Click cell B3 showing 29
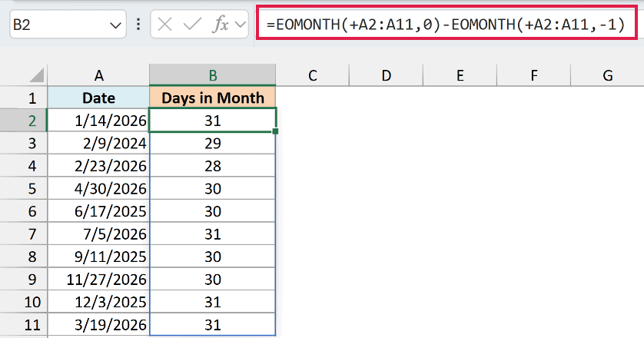 tap(212, 143)
